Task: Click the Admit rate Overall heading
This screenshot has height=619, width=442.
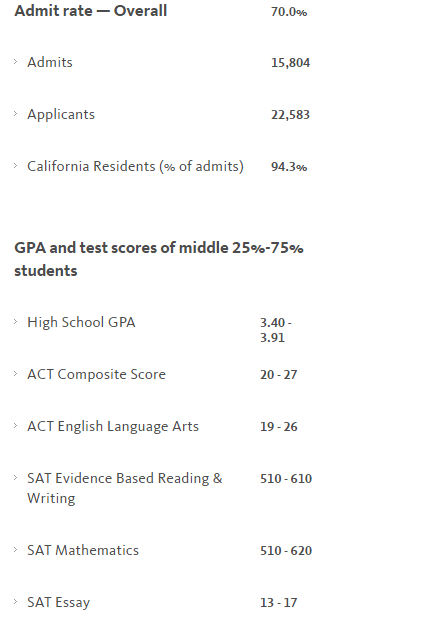Action: (91, 11)
